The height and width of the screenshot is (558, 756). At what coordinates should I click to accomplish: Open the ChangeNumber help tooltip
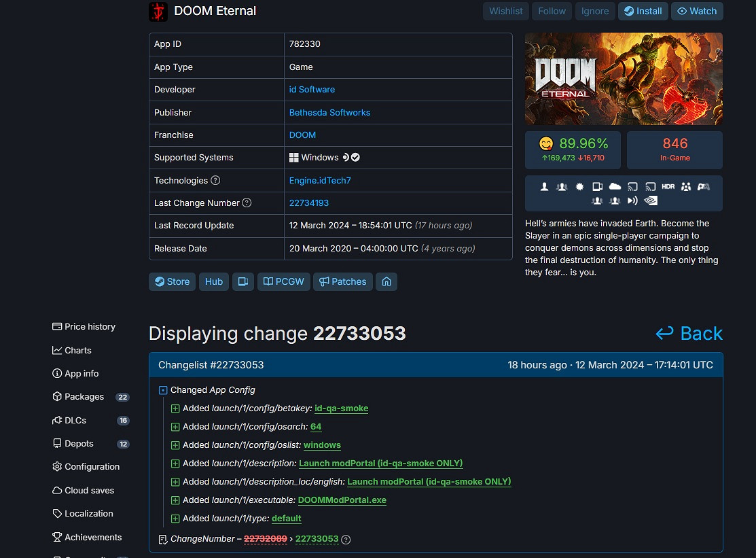[x=346, y=539]
